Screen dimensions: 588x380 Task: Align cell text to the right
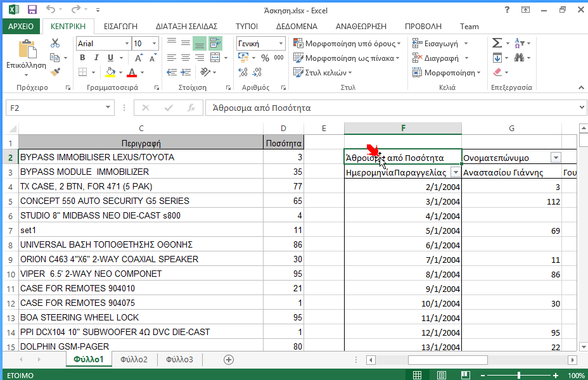click(200, 58)
